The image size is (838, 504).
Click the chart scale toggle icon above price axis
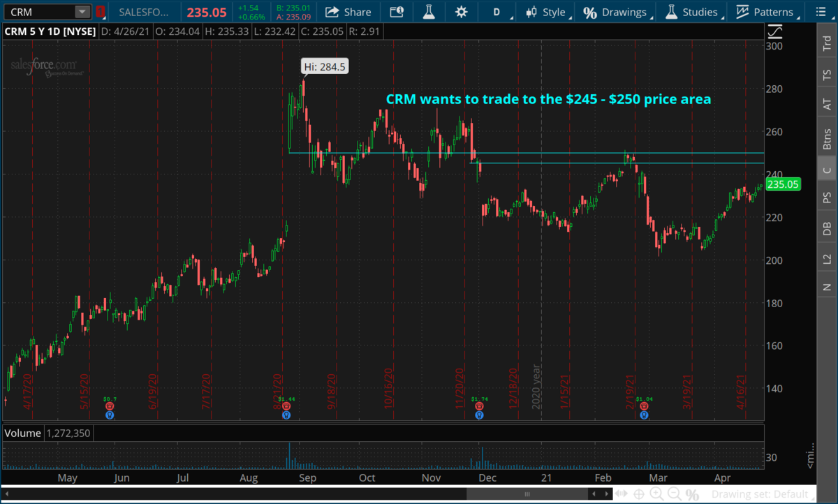774,32
